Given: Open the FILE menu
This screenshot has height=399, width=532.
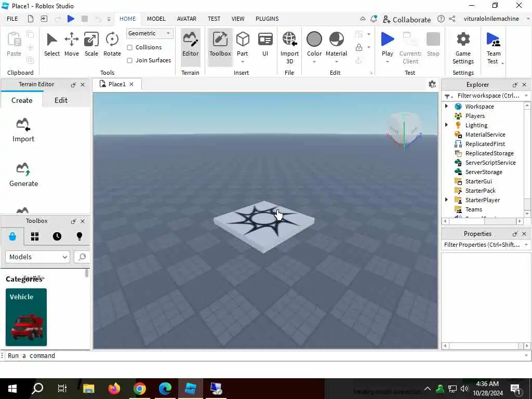Looking at the screenshot, I should [x=12, y=19].
